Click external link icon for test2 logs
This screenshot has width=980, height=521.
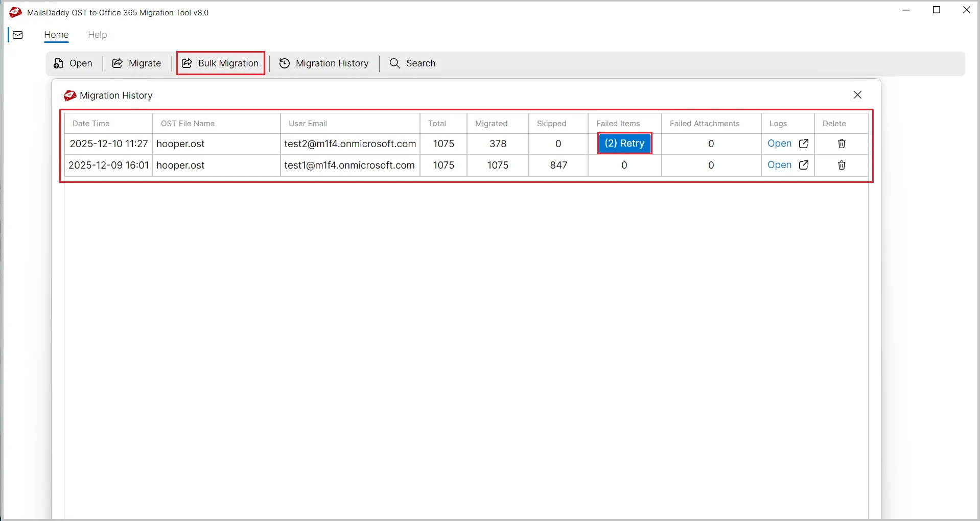click(x=804, y=144)
